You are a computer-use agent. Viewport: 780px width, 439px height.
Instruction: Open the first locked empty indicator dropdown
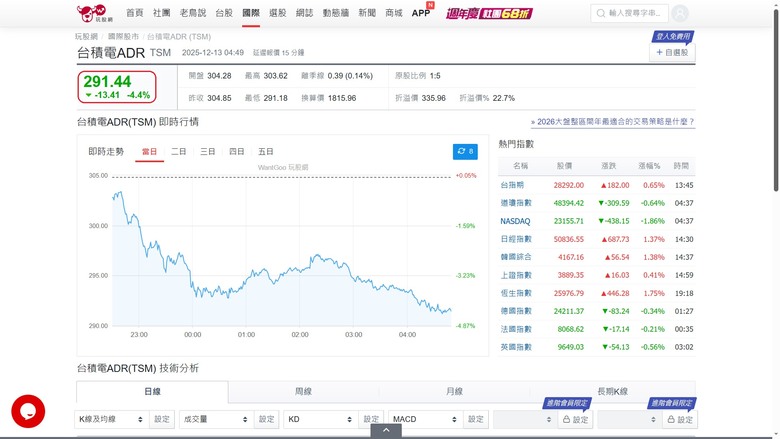[x=525, y=420]
